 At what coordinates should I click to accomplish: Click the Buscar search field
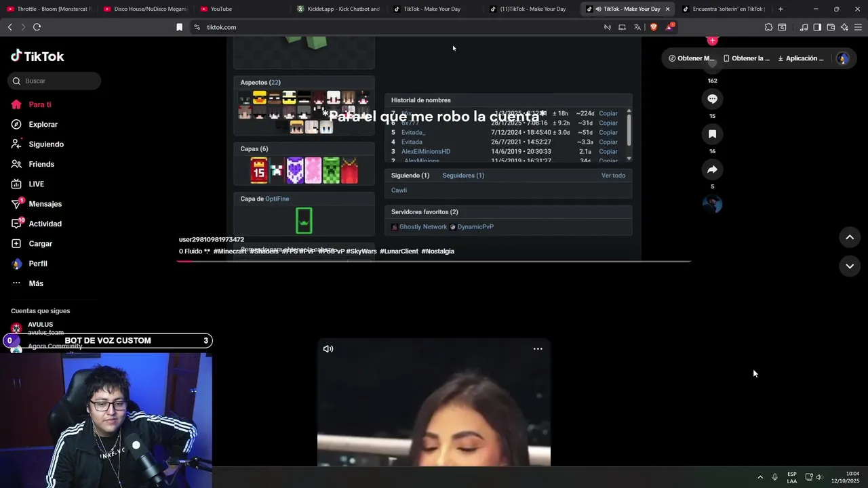pyautogui.click(x=54, y=81)
